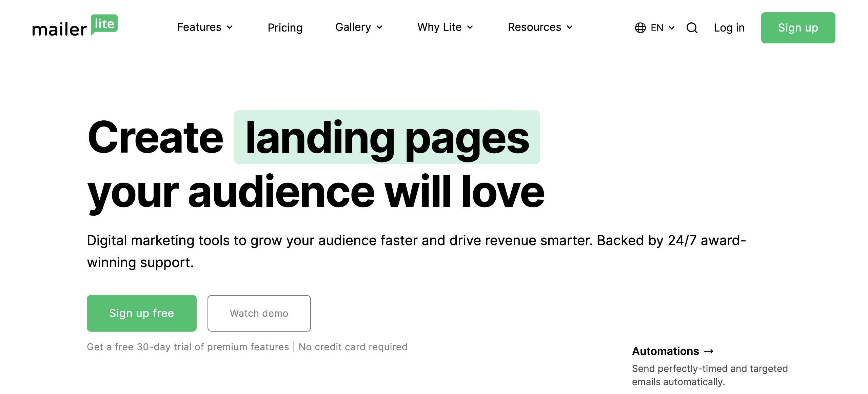The height and width of the screenshot is (394, 868).
Task: Click the globe language icon
Action: (x=640, y=28)
